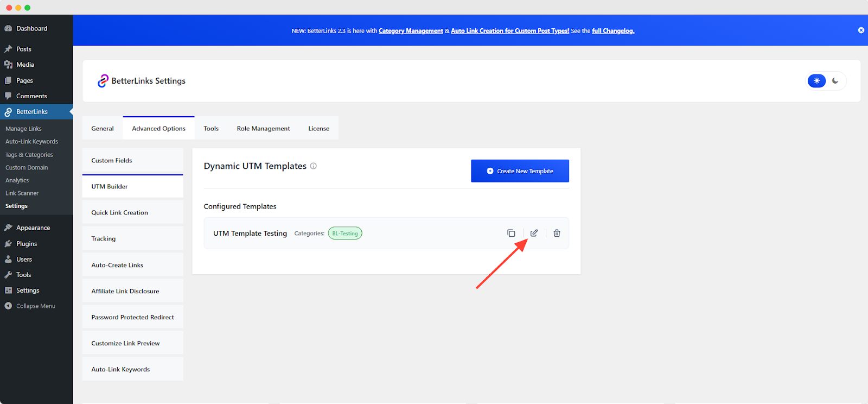
Task: Select Customize Link Preview option
Action: 133,343
